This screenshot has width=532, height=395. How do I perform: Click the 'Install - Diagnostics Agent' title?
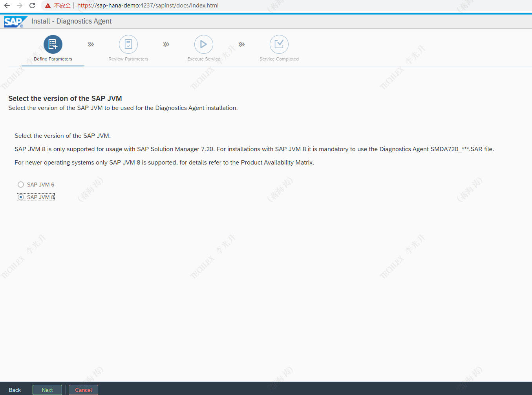[x=71, y=21]
